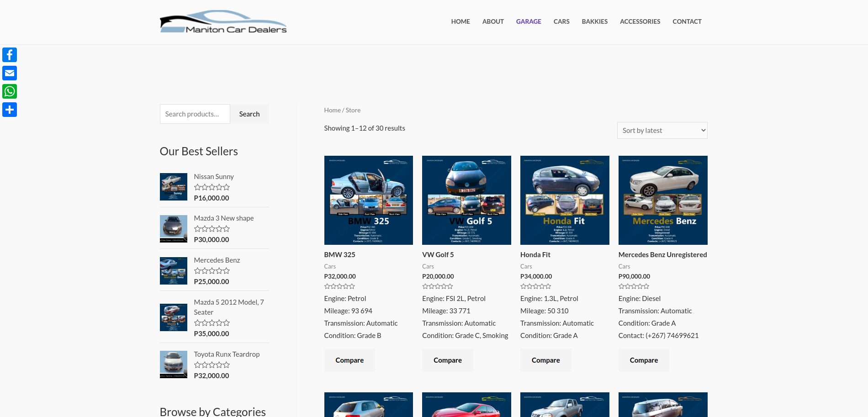Open Honda Fit product image
The height and width of the screenshot is (417, 868).
[x=565, y=200]
